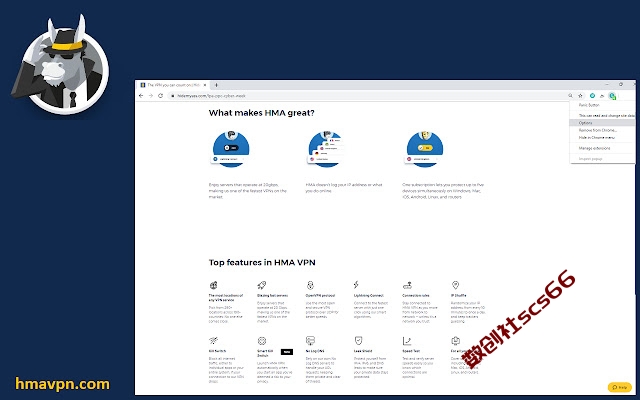Viewport: 640px width, 400px height.
Task: Click the 'OpenVPN protocol' feature title
Action: coord(320,296)
